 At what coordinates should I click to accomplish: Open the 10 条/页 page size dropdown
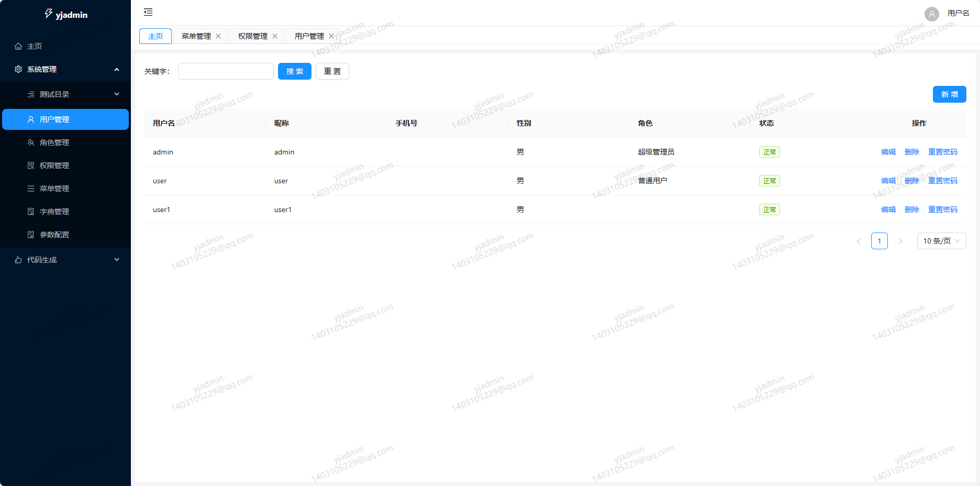941,241
